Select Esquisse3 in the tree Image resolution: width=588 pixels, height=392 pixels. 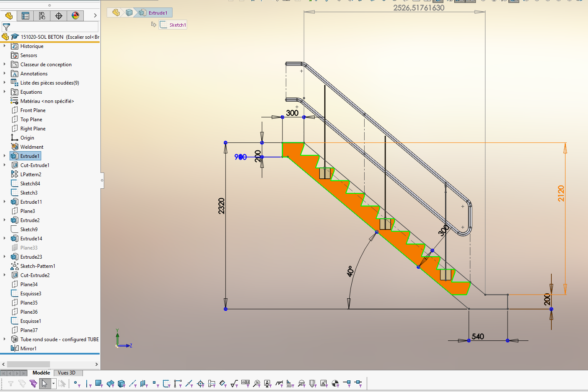30,294
